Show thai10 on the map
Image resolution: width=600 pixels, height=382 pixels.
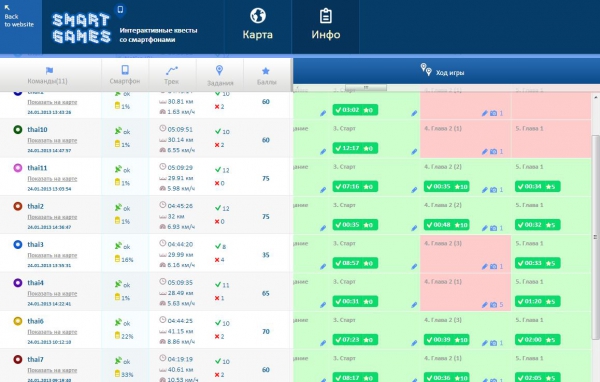pos(52,140)
